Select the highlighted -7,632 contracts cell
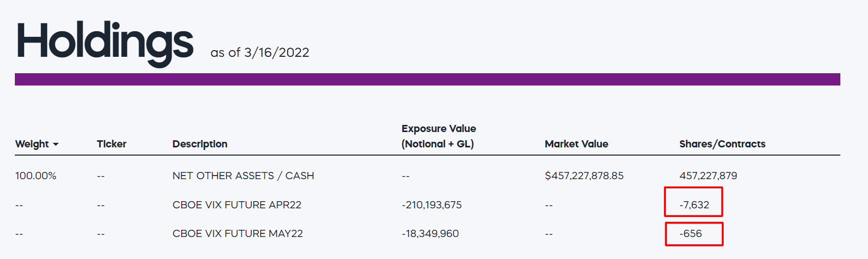 pos(693,202)
